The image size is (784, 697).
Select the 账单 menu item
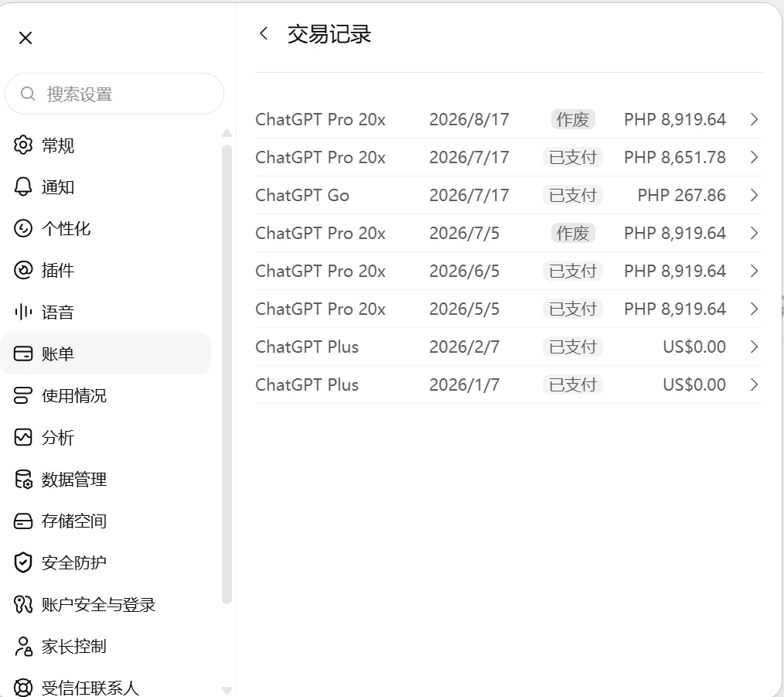(105, 354)
